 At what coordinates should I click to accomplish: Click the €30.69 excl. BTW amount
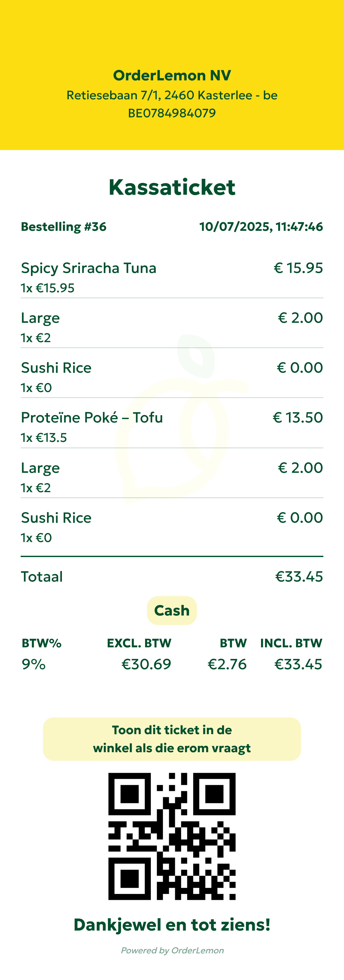pos(146,664)
